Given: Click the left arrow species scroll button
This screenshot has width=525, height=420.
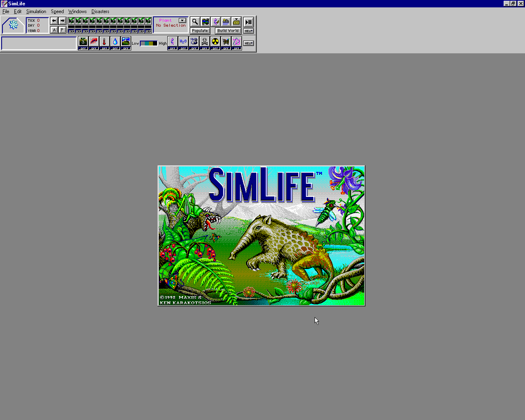Looking at the screenshot, I should click(x=54, y=21).
